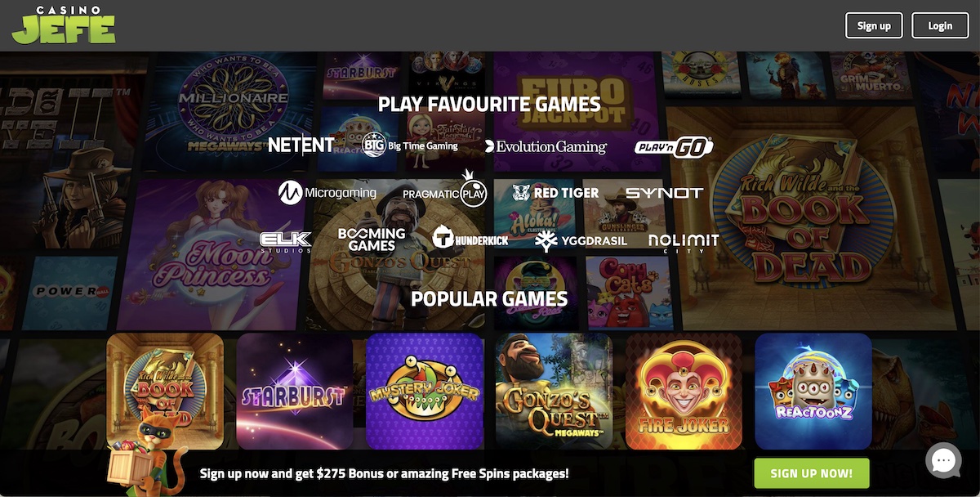The height and width of the screenshot is (497, 980).
Task: Open the Thunderkick provider logo
Action: click(x=470, y=237)
